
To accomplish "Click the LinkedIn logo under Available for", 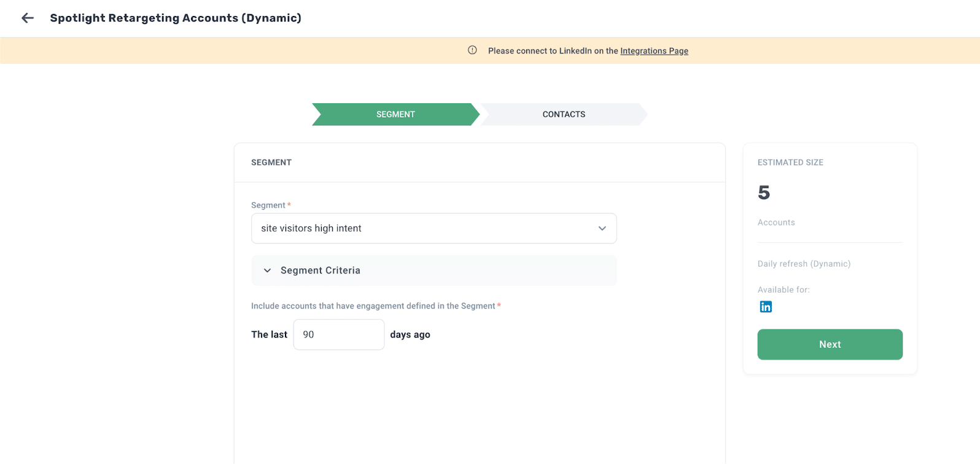I will point(766,307).
